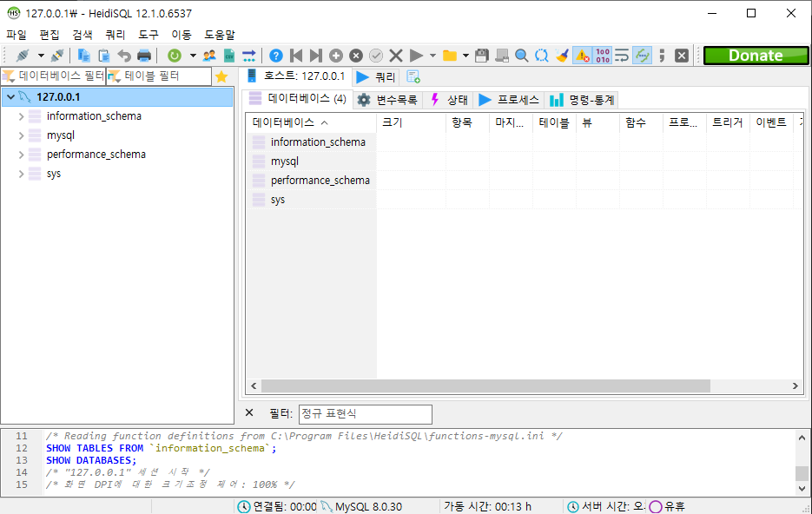Delete row with the gray x-circle
The height and width of the screenshot is (514, 812).
point(356,56)
